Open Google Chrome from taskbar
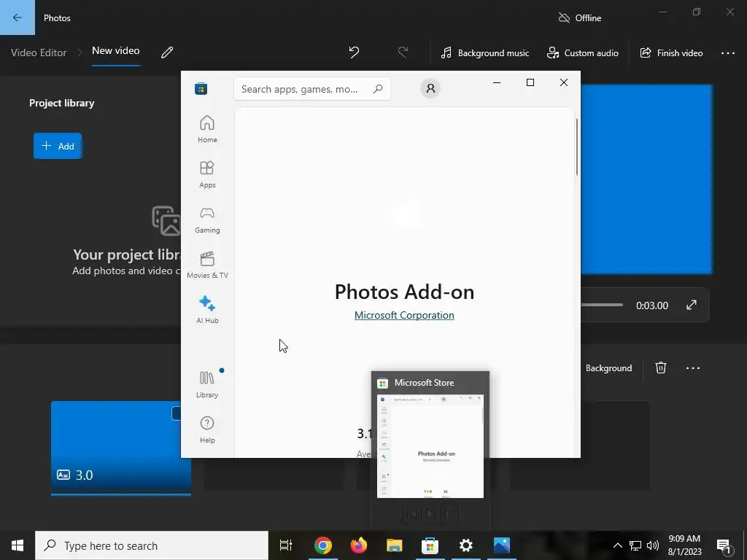The image size is (747, 560). 322,545
